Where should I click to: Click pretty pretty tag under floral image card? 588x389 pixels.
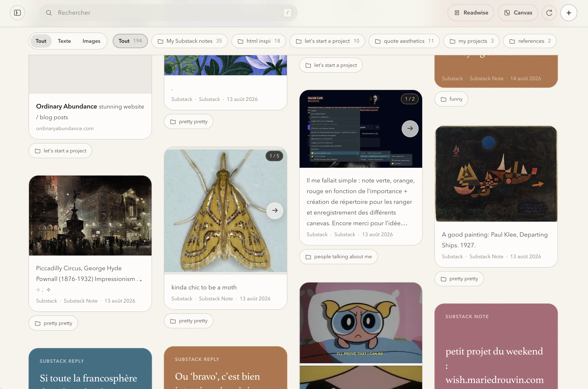(x=189, y=122)
